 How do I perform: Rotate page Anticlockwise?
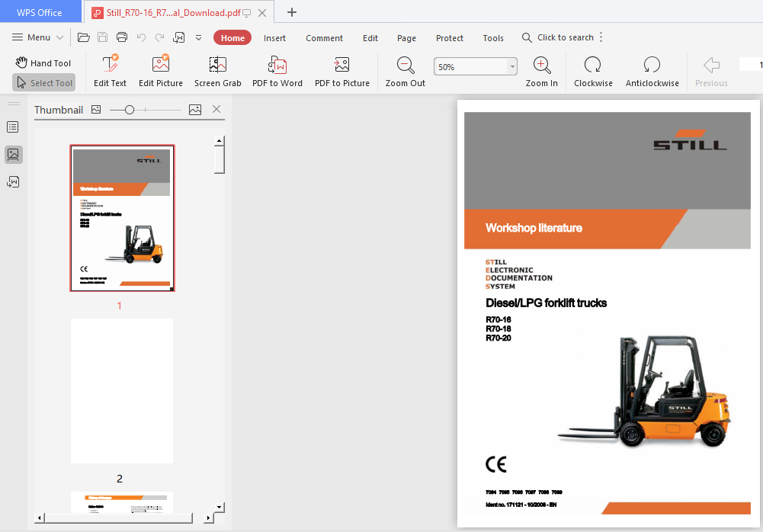click(x=652, y=71)
